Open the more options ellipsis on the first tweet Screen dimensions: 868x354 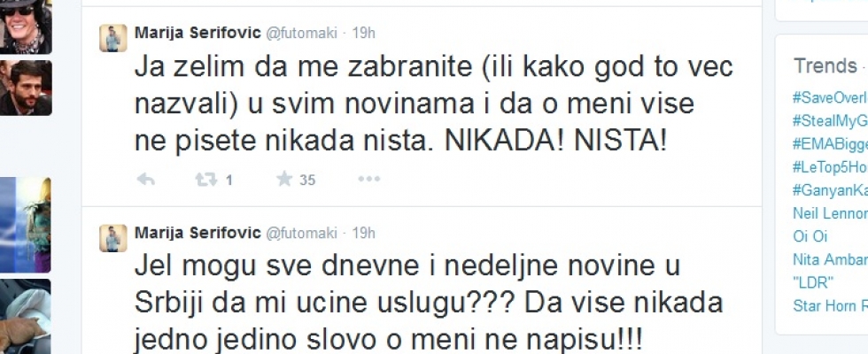tap(368, 180)
